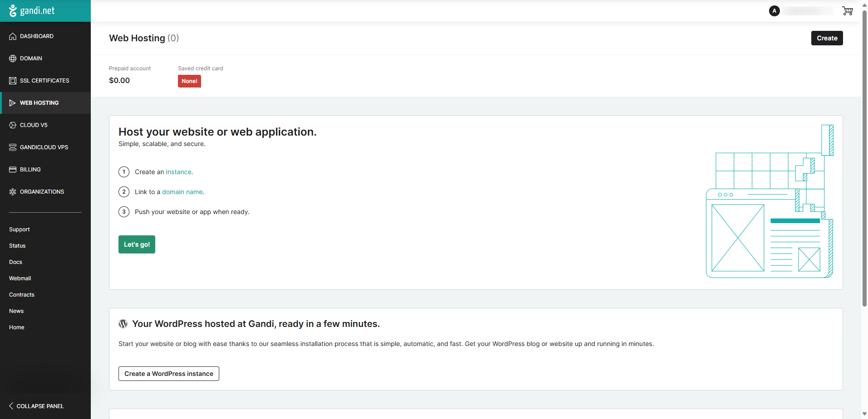This screenshot has height=419, width=868.
Task: Create a WordPress instance
Action: 169,374
